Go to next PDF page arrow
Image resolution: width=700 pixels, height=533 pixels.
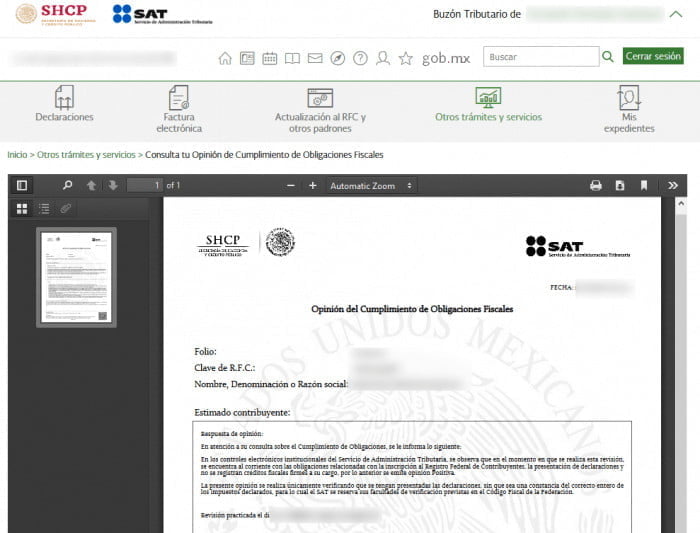point(113,185)
